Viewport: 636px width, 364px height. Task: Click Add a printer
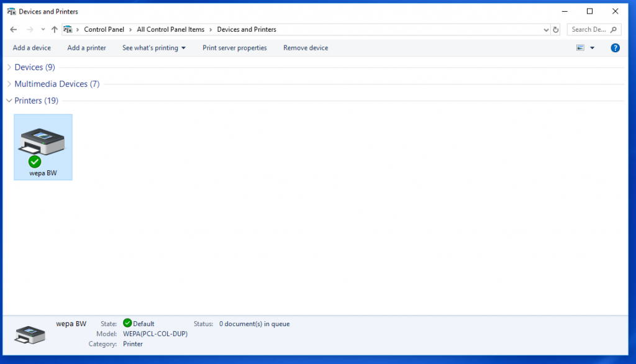[x=86, y=47]
